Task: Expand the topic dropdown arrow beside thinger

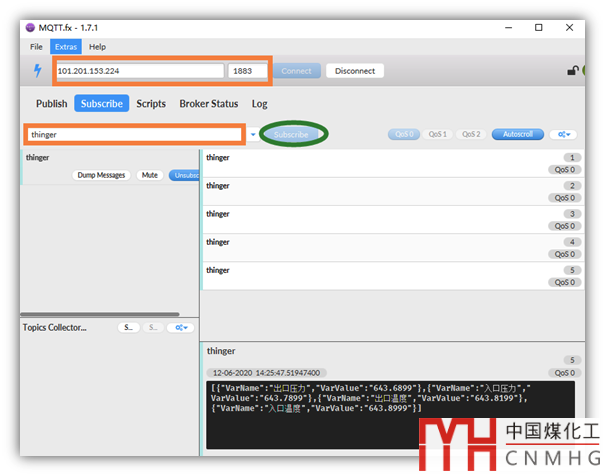Action: 253,134
